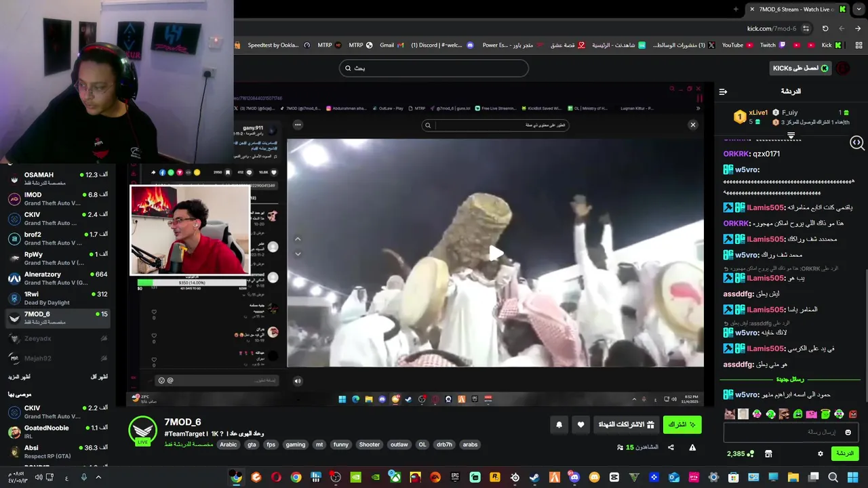Click the report warning triangle icon
This screenshot has width=868, height=488.
(x=692, y=447)
